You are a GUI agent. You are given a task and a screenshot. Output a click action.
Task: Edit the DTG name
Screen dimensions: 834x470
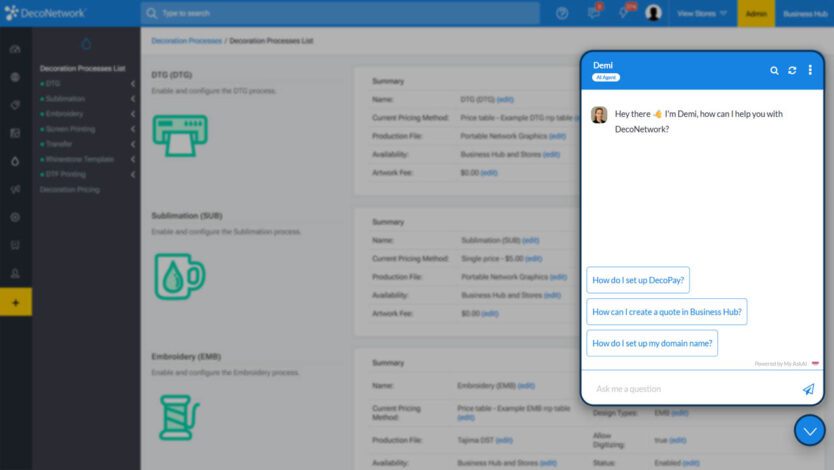(505, 99)
